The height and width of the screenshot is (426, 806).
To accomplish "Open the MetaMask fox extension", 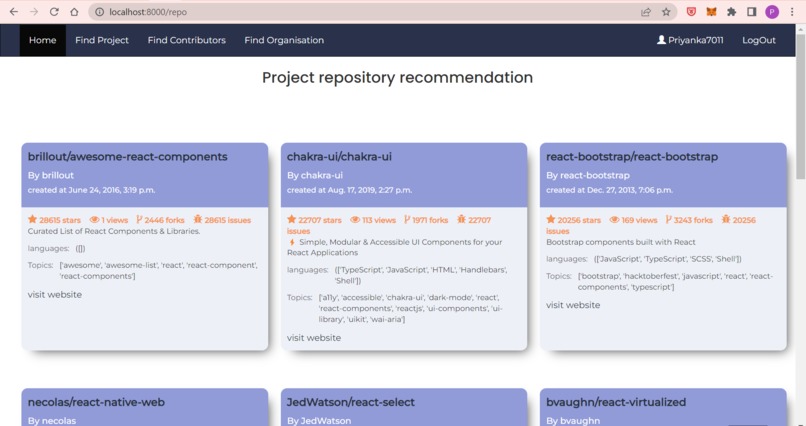I will pyautogui.click(x=711, y=12).
